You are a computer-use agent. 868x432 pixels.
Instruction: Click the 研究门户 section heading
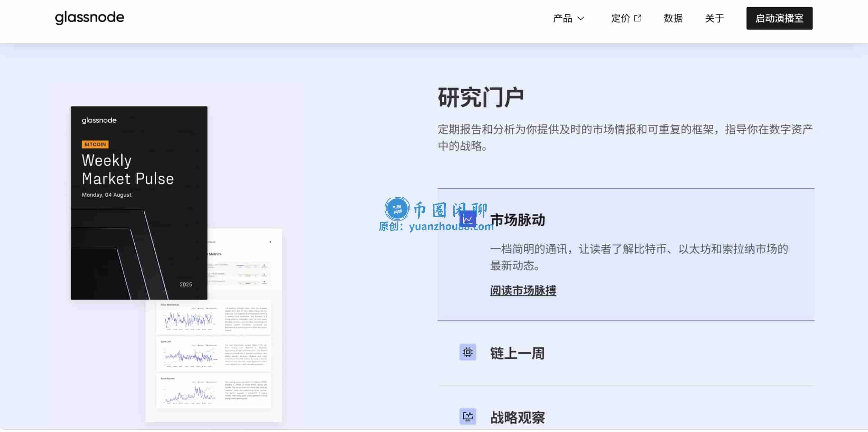point(481,97)
